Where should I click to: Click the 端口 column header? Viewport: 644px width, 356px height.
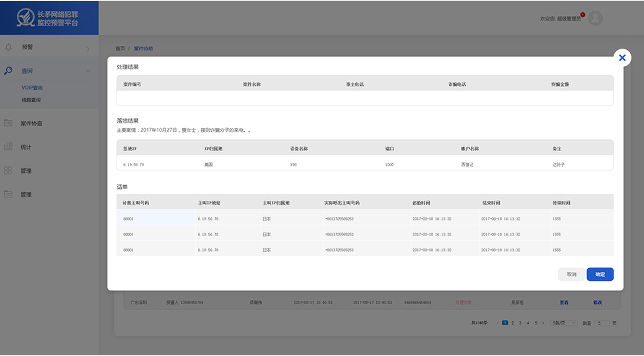(x=389, y=149)
